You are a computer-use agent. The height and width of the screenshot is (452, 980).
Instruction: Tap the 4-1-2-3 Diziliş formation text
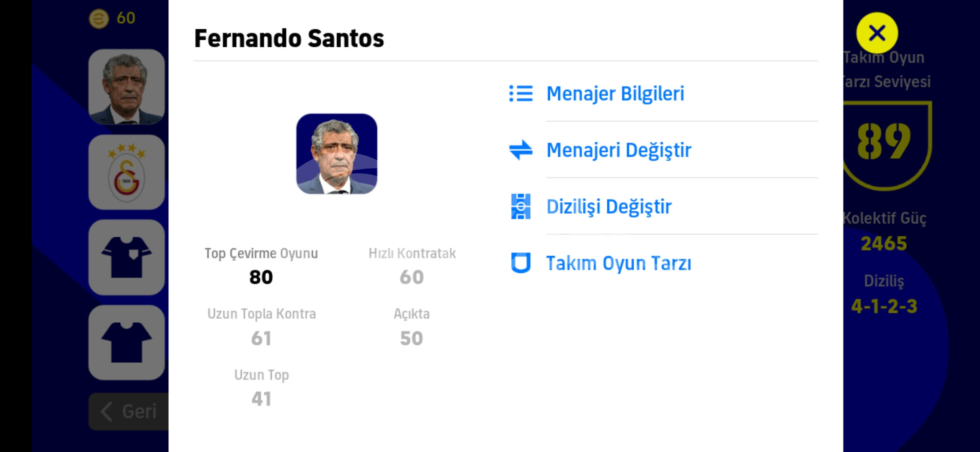coord(884,306)
